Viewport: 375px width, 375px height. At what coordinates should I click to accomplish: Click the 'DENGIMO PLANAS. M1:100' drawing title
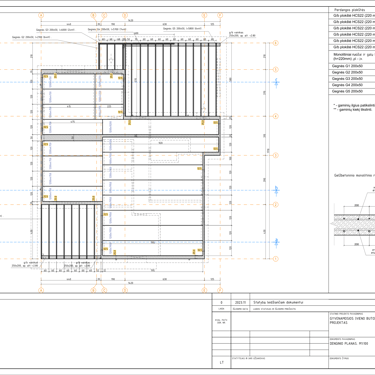349,343
